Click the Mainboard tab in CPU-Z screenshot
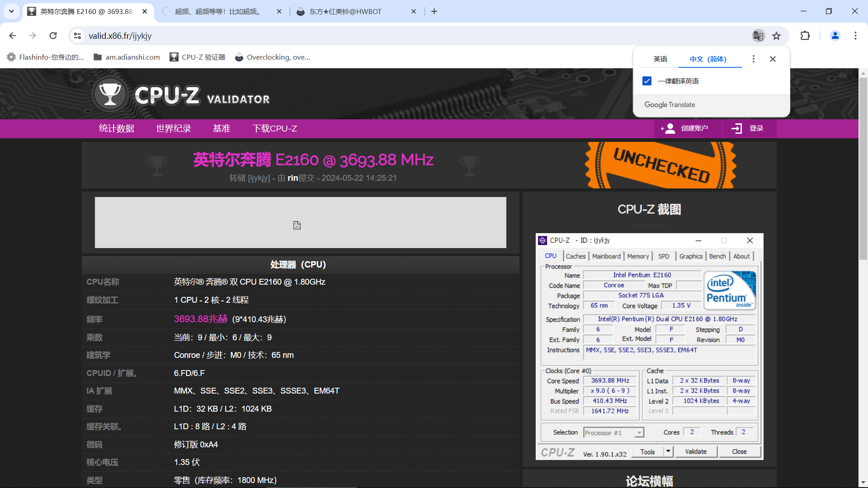The image size is (868, 488). pyautogui.click(x=606, y=256)
